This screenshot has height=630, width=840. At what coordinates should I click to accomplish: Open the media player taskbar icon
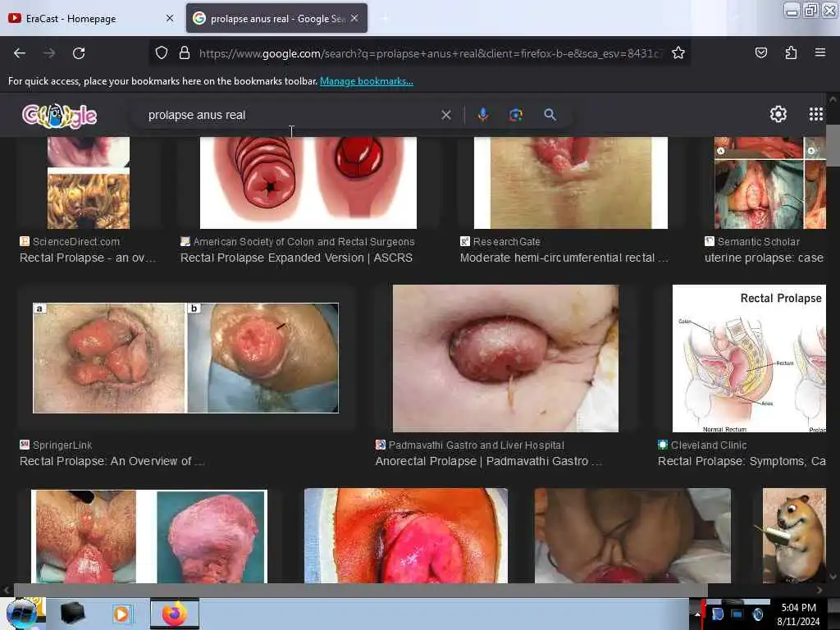[121, 614]
